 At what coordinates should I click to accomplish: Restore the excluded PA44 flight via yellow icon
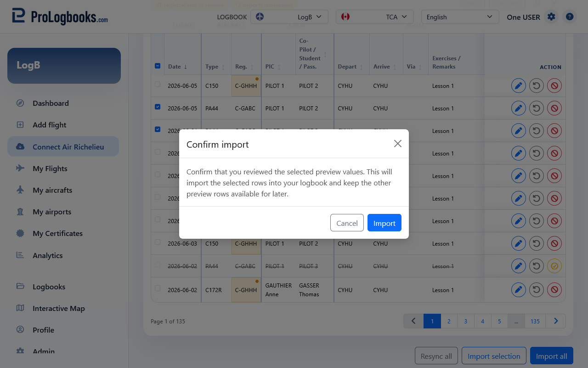point(554,266)
